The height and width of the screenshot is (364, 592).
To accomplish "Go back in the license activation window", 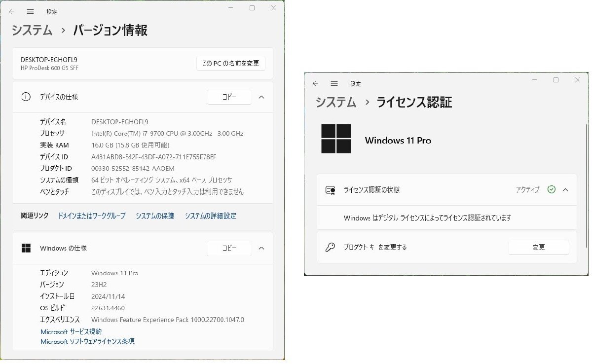I will pyautogui.click(x=316, y=84).
